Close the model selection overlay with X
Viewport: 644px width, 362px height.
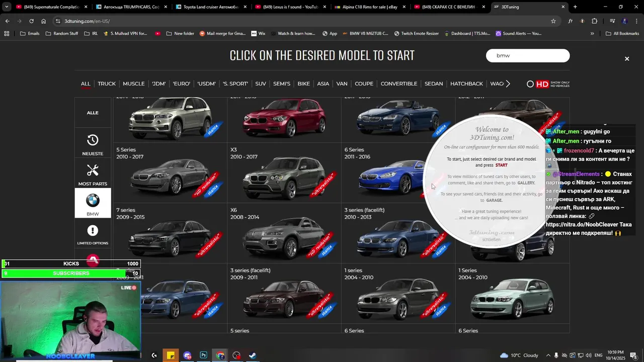627,59
